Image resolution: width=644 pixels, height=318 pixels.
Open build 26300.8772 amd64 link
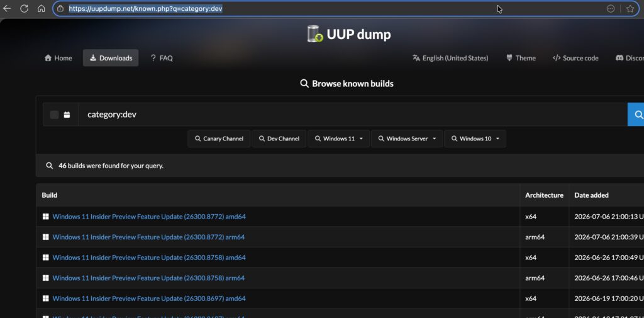coord(149,217)
